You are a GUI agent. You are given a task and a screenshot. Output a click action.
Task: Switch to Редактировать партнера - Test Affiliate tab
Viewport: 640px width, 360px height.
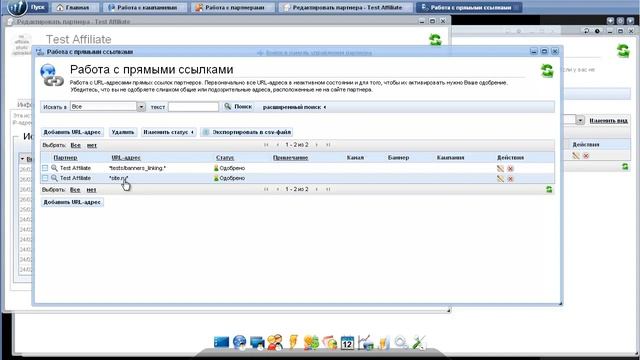[344, 7]
